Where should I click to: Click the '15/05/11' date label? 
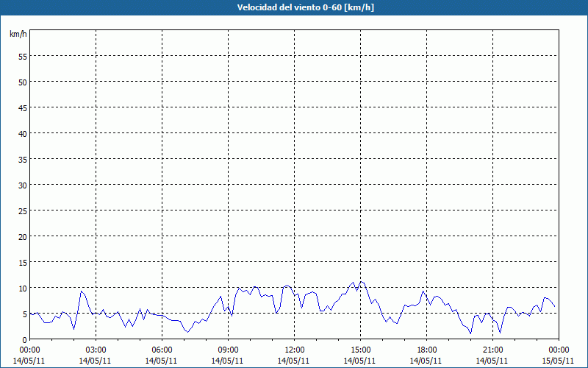559,361
